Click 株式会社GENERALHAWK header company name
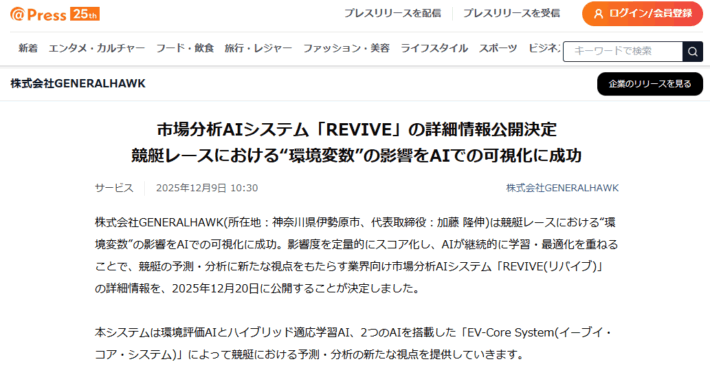Screen dimensions: 710x386 click(x=78, y=83)
